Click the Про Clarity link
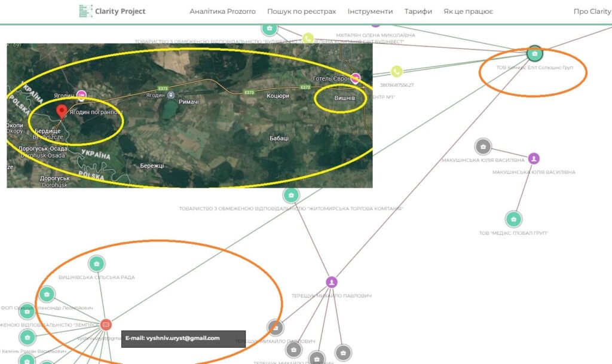 (x=592, y=11)
